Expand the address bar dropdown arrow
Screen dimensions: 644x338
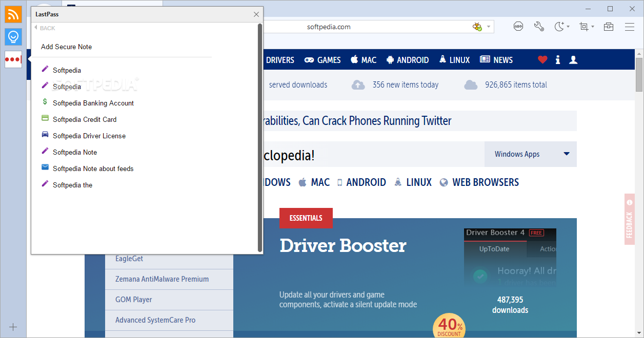click(x=489, y=27)
